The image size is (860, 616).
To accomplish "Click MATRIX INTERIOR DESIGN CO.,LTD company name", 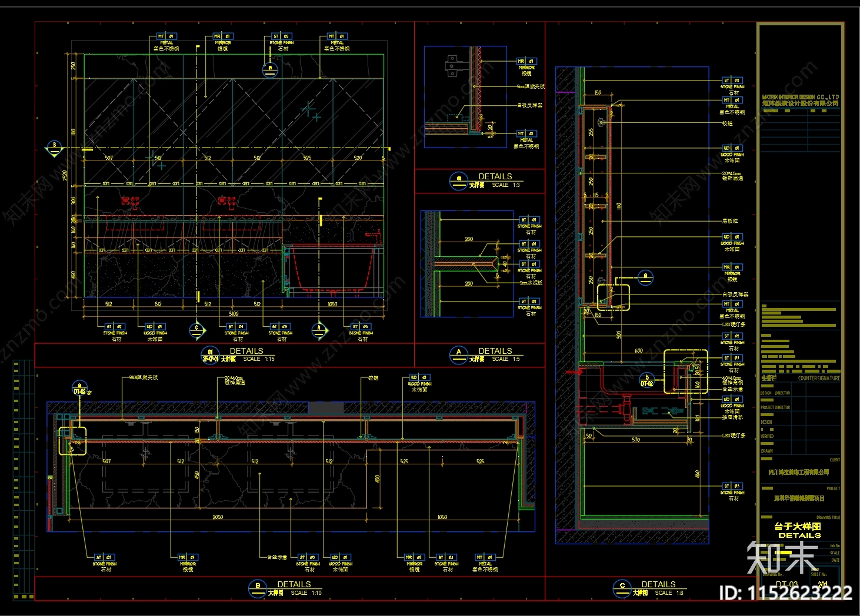I will 800,97.
